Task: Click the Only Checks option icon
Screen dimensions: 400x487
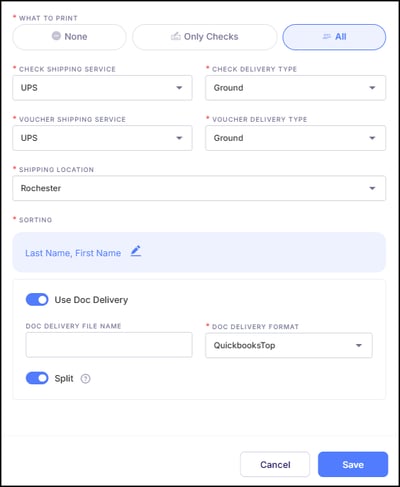Action: click(x=176, y=36)
